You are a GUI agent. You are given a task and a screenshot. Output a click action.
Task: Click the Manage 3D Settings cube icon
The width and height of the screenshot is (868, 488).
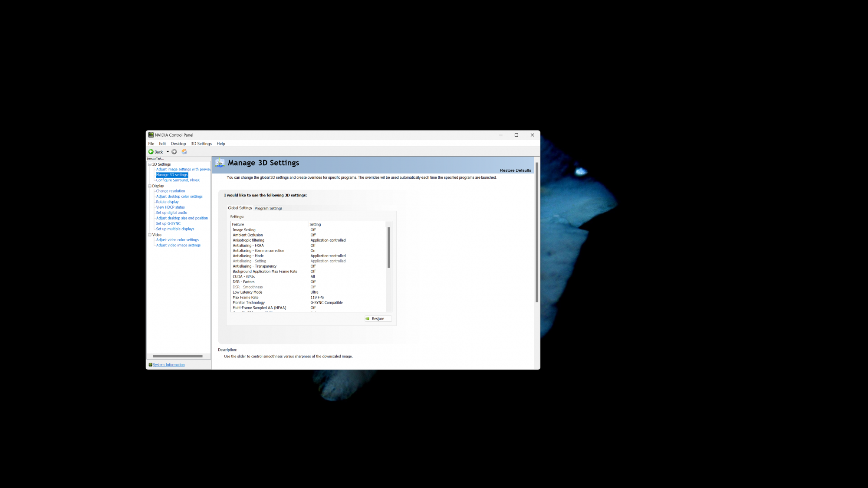[220, 163]
